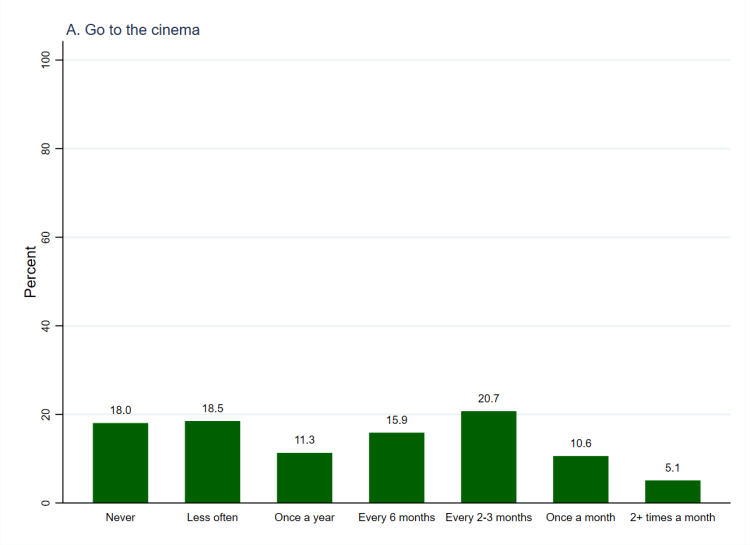Click the shortest bar, '2+ times a month'
Viewport: 750px width, 545px height.
pyautogui.click(x=672, y=491)
